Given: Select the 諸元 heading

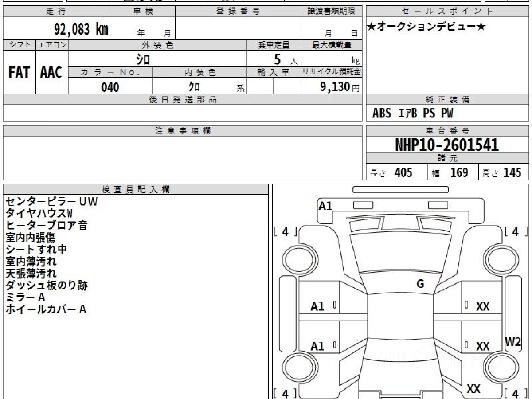Looking at the screenshot, I should click(x=447, y=158).
